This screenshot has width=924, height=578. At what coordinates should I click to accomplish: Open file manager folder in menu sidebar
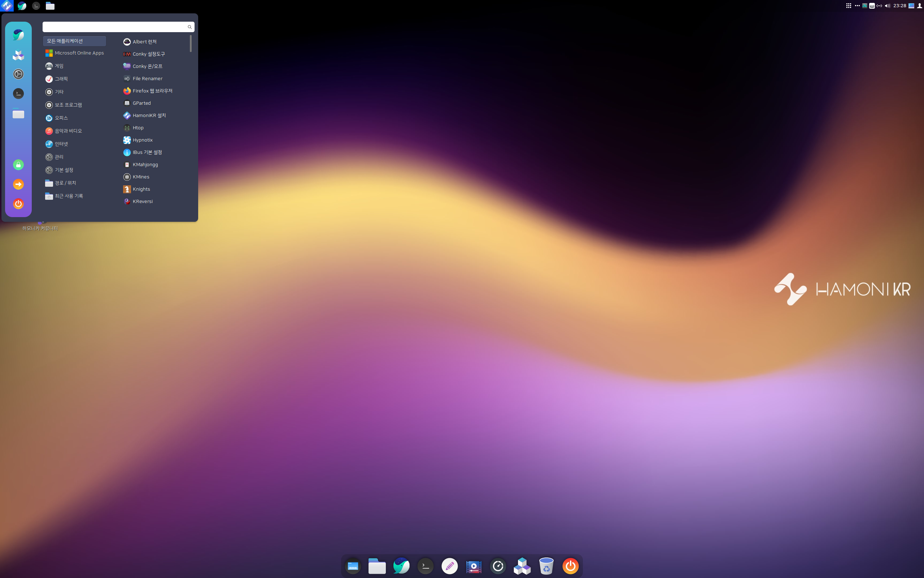point(18,114)
